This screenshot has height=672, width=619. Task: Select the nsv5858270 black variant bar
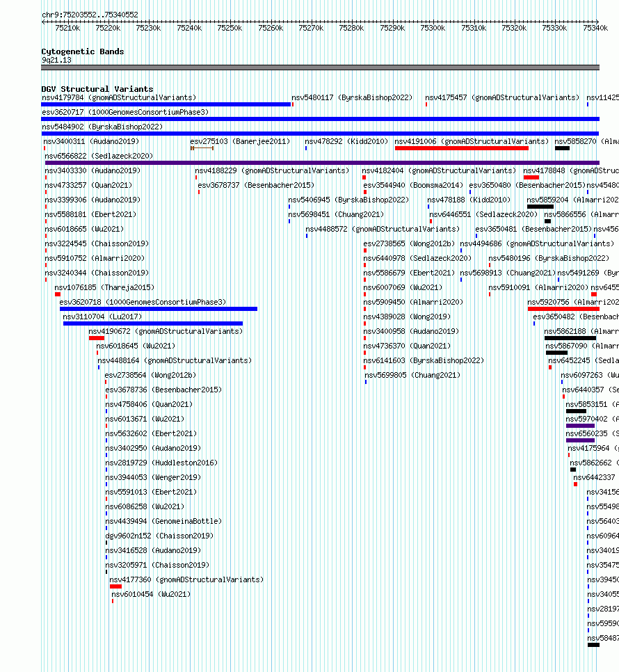(562, 148)
